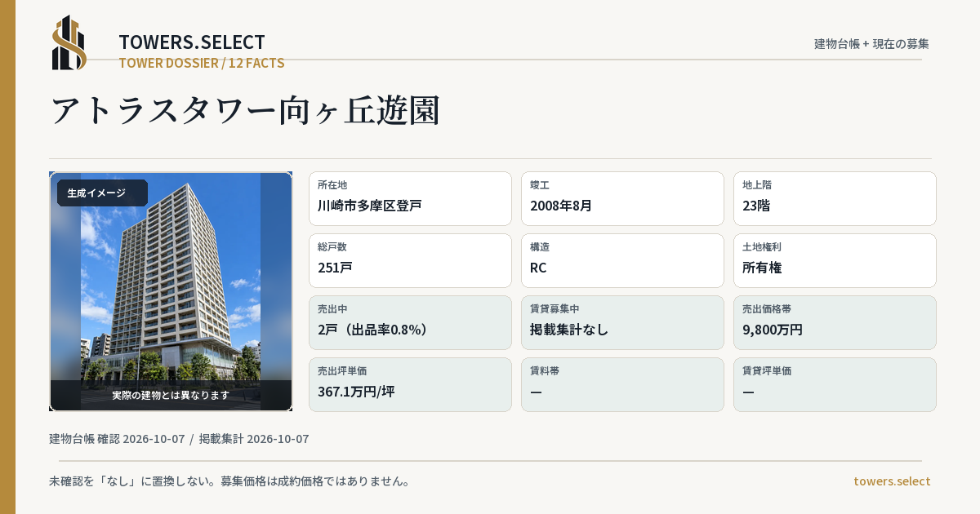Select the 地上階 value 23階
The width and height of the screenshot is (980, 514).
click(x=756, y=206)
